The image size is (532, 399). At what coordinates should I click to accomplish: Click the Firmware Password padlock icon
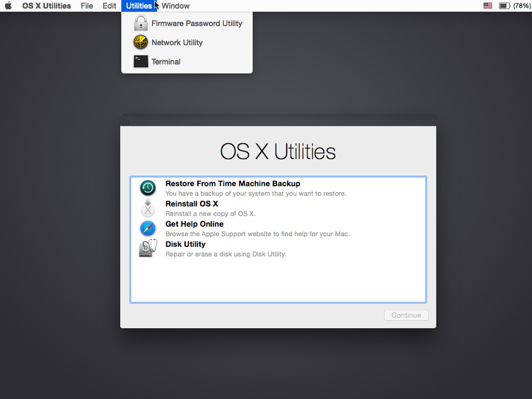[x=141, y=23]
